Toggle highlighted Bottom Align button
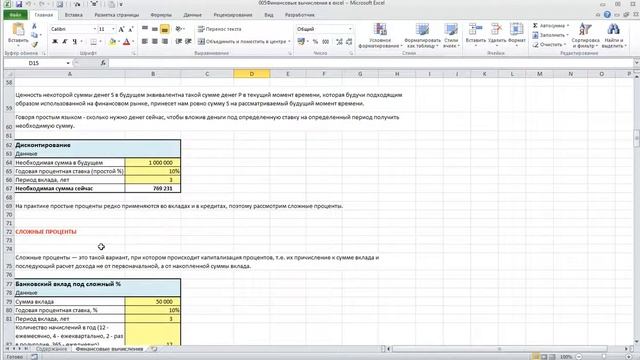 [164, 29]
